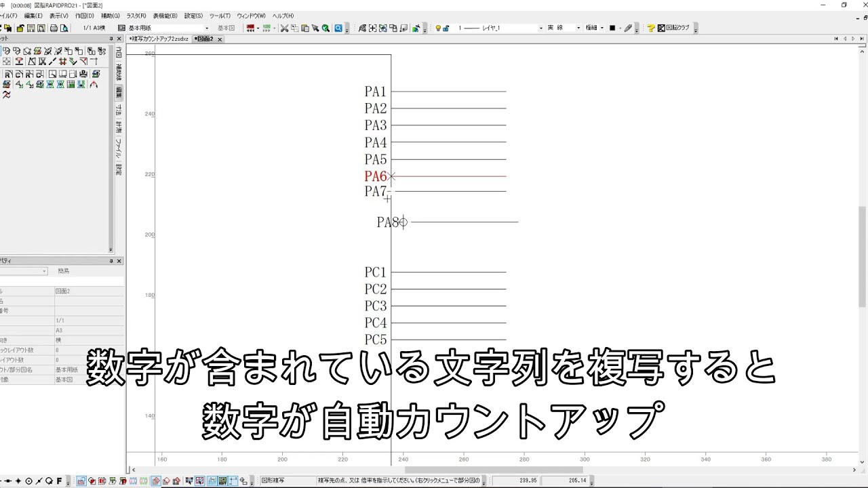Screen dimensions: 868x488
Task: Click the Cut icon on the main toolbar
Action: pyautogui.click(x=284, y=28)
